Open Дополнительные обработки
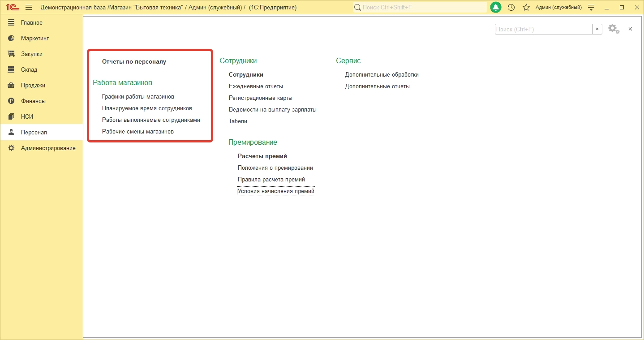This screenshot has width=644, height=340. point(382,75)
